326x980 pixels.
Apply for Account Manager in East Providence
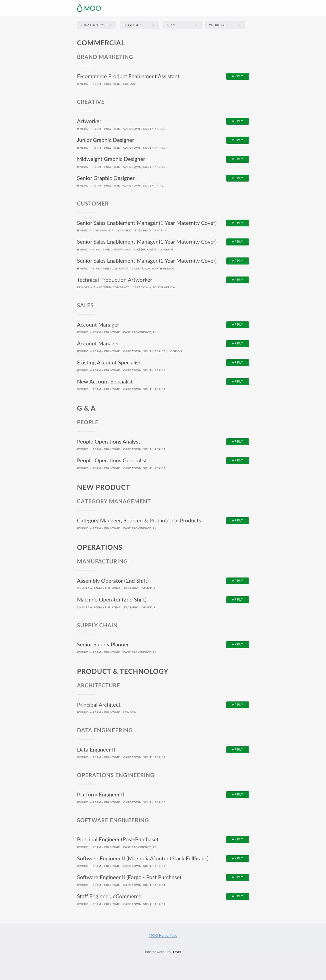pos(237,325)
